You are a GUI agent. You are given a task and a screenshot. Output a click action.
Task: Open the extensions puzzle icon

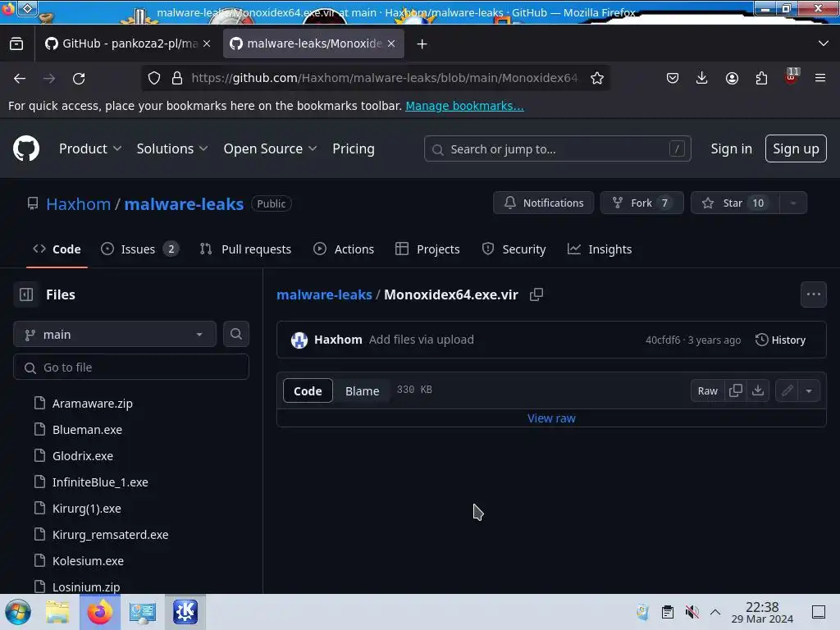click(x=761, y=78)
